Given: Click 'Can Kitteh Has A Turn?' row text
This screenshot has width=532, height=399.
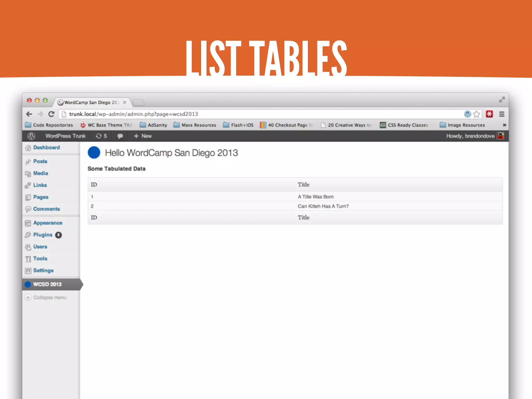Looking at the screenshot, I should (323, 206).
